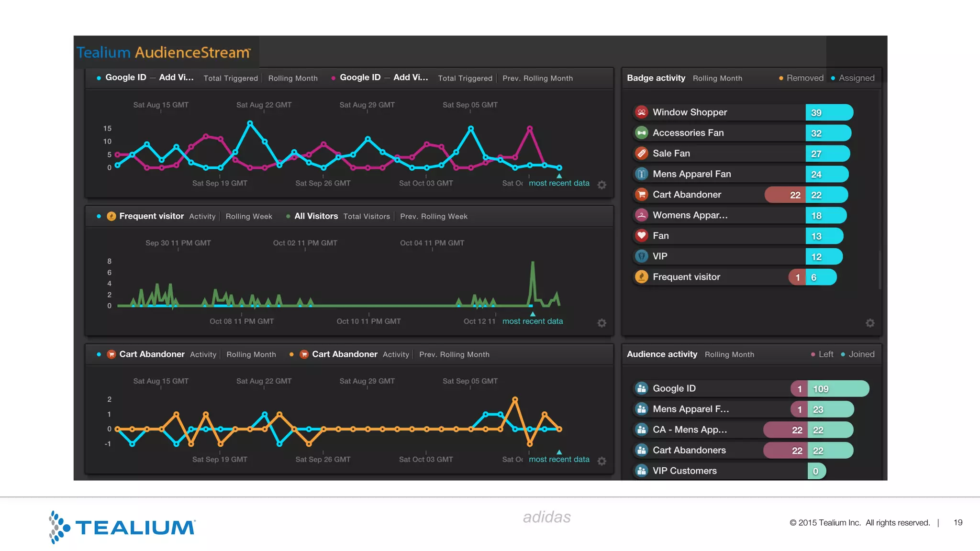The width and height of the screenshot is (980, 551).
Task: Select the Cart Abandoners audience row
Action: (689, 451)
